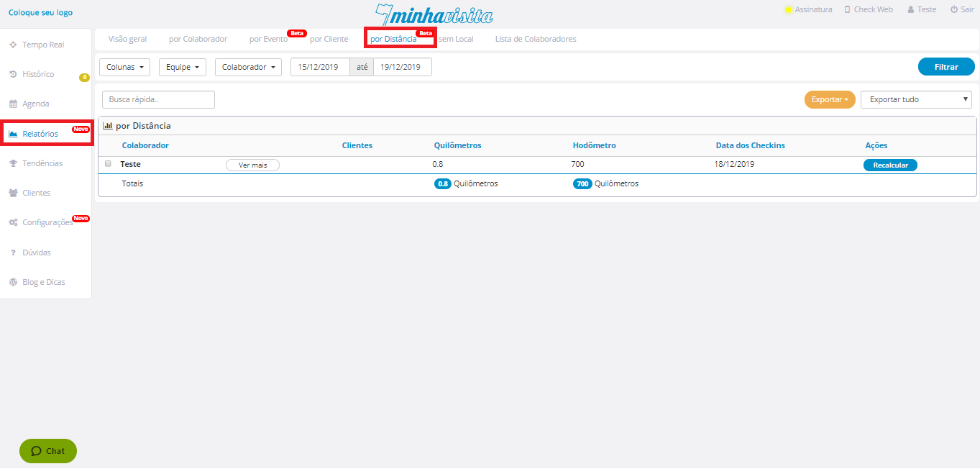The width and height of the screenshot is (980, 469).
Task: Click the Configurações gears icon
Action: click(13, 222)
